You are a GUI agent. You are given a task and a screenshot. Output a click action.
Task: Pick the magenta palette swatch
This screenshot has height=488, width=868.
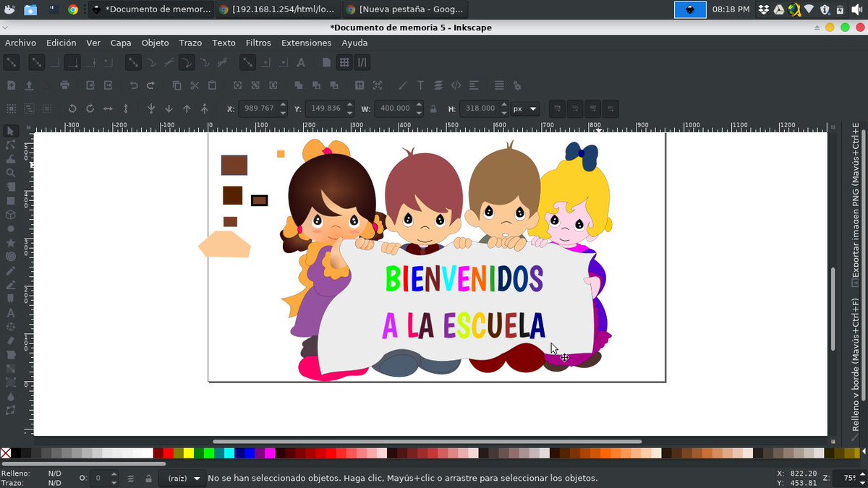click(x=270, y=453)
